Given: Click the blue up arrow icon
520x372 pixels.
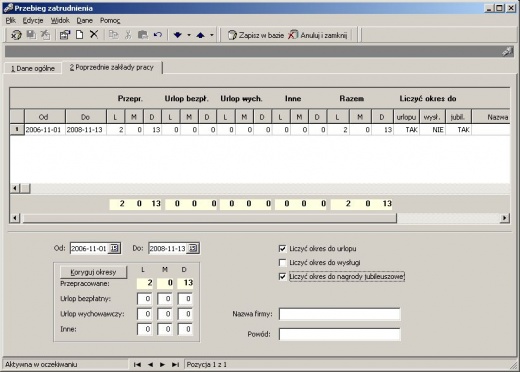Looking at the screenshot, I should pos(200,35).
